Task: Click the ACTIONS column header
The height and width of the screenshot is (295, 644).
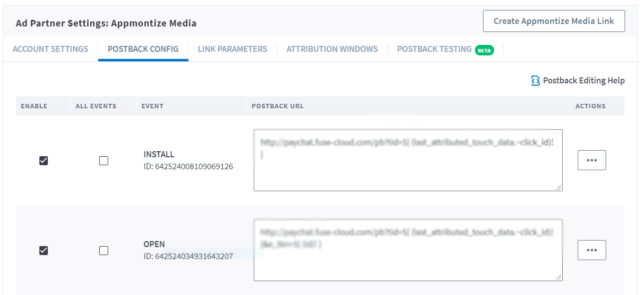Action: tap(591, 106)
